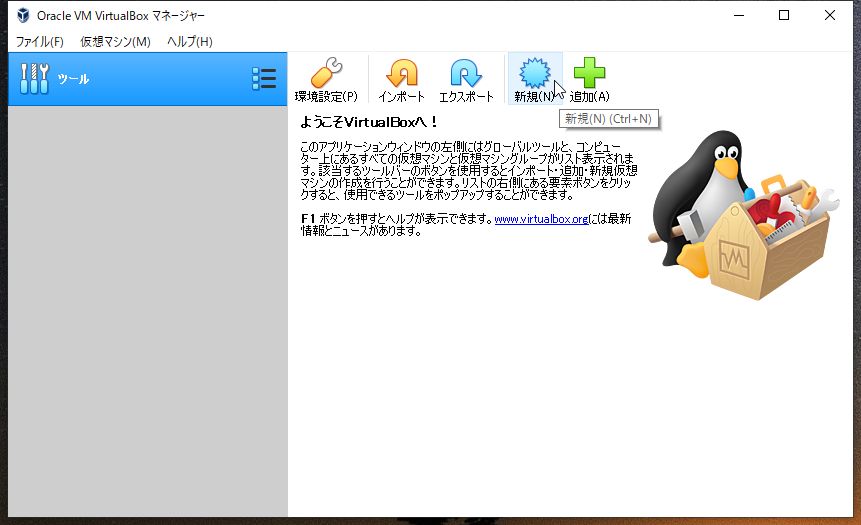Open the 環境設定(P) preferences tool
The image size is (861, 525).
326,80
